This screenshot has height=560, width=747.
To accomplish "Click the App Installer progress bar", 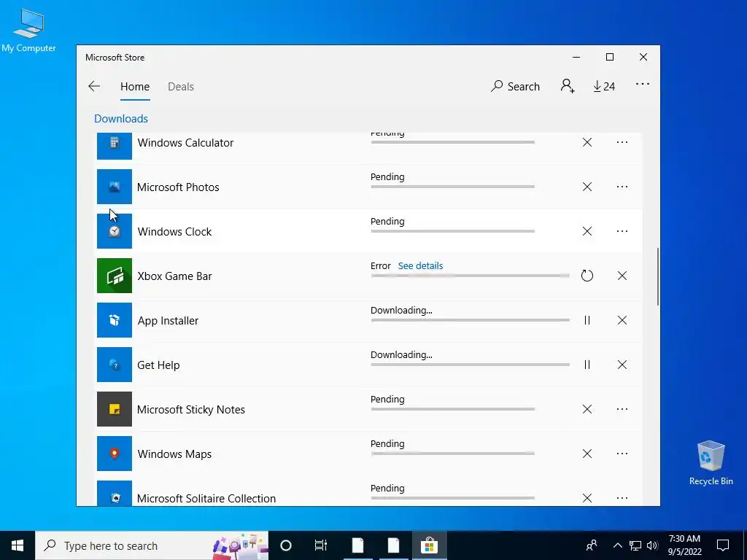I will click(471, 320).
